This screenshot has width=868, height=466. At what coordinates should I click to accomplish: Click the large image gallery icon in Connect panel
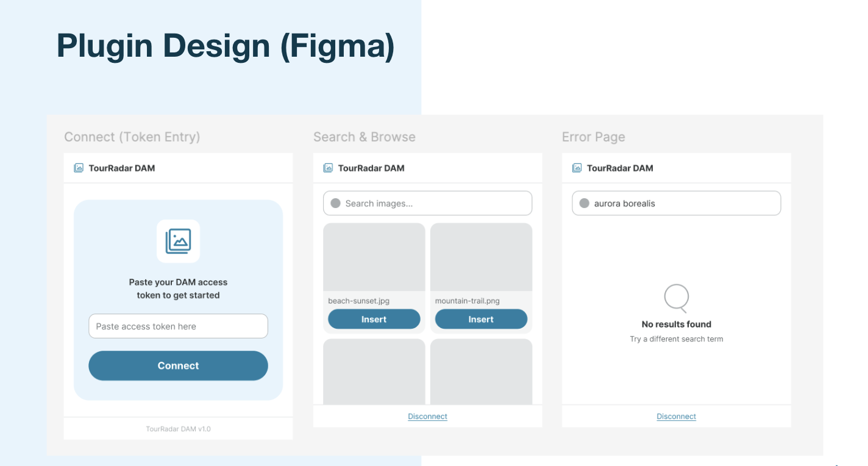(x=178, y=241)
